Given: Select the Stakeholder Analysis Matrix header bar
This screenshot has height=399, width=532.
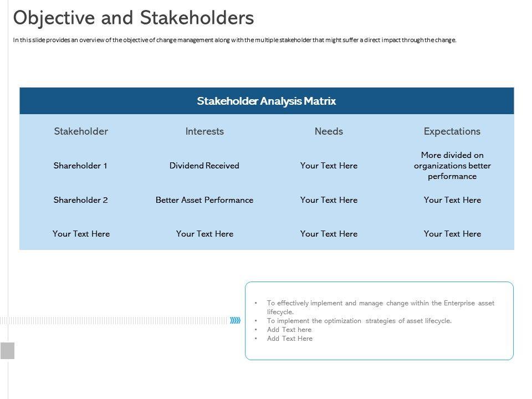Looking at the screenshot, I should [x=267, y=101].
